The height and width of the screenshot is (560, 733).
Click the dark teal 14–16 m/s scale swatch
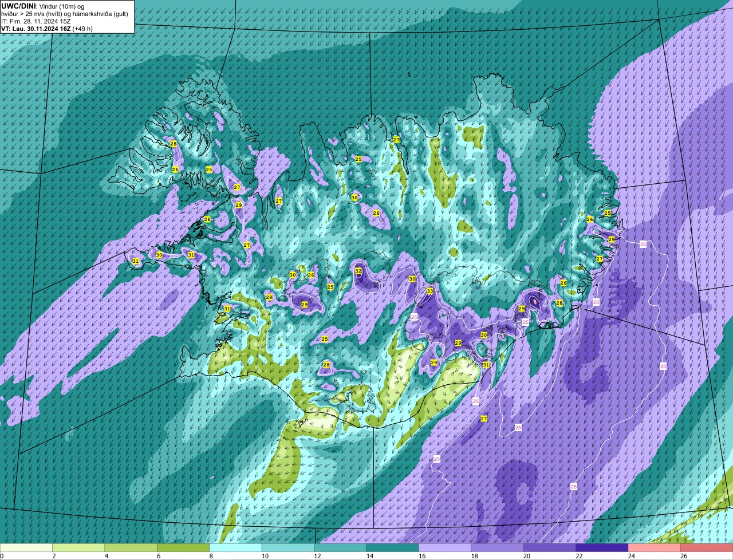click(392, 548)
